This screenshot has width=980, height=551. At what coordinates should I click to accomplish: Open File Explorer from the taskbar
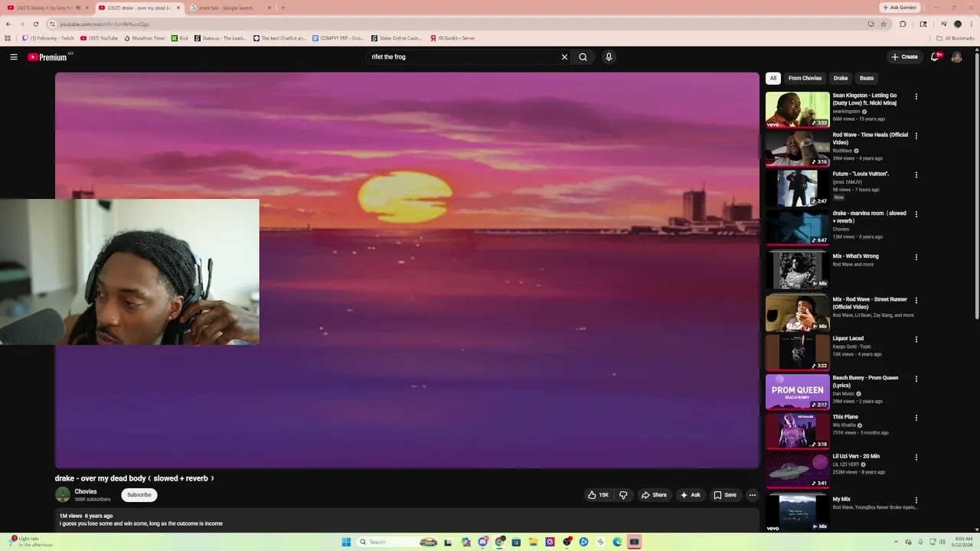[x=533, y=542]
